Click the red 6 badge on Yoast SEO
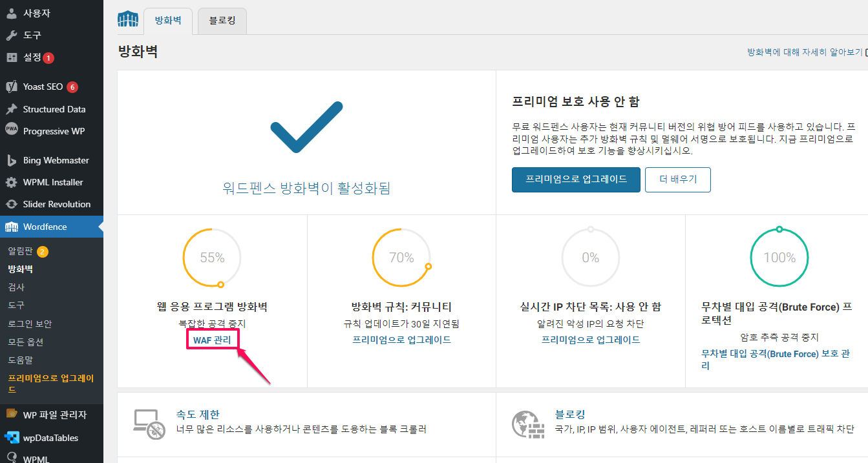Screen dimensions: 868x463 [72, 87]
